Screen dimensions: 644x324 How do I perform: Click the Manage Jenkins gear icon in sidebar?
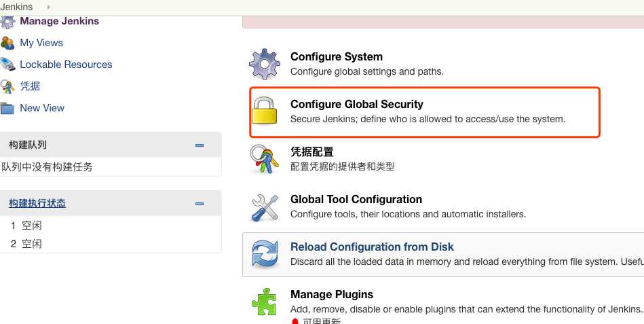[7, 22]
